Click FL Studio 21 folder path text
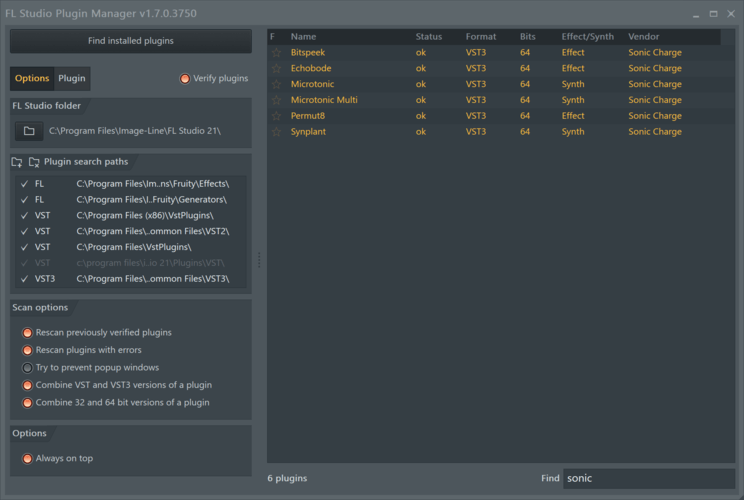The height and width of the screenshot is (500, 744). [x=135, y=131]
